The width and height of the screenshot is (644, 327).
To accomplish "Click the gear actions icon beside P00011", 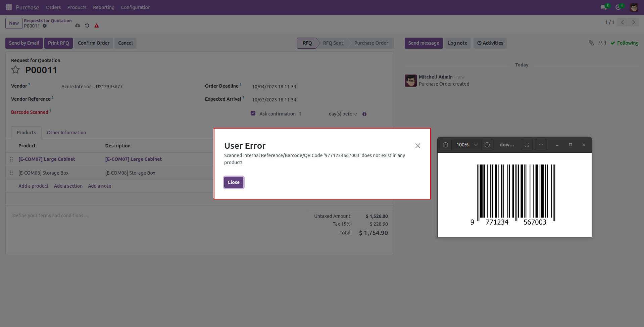I will pyautogui.click(x=45, y=26).
